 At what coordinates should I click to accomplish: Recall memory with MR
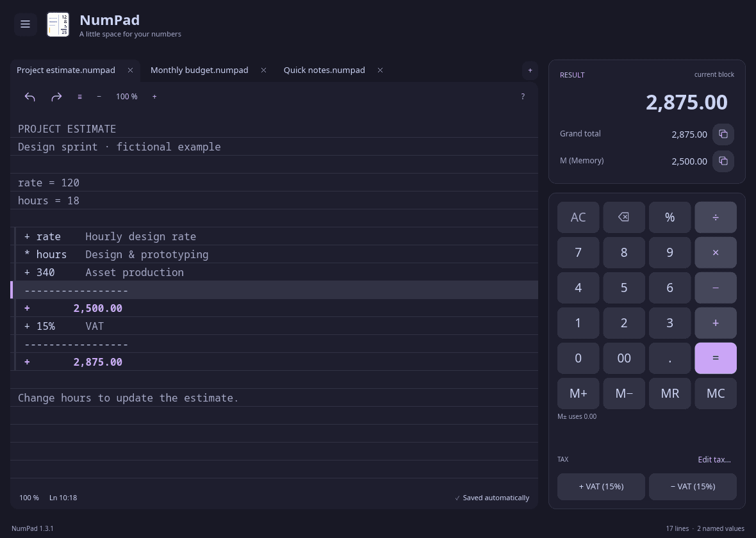pyautogui.click(x=670, y=393)
